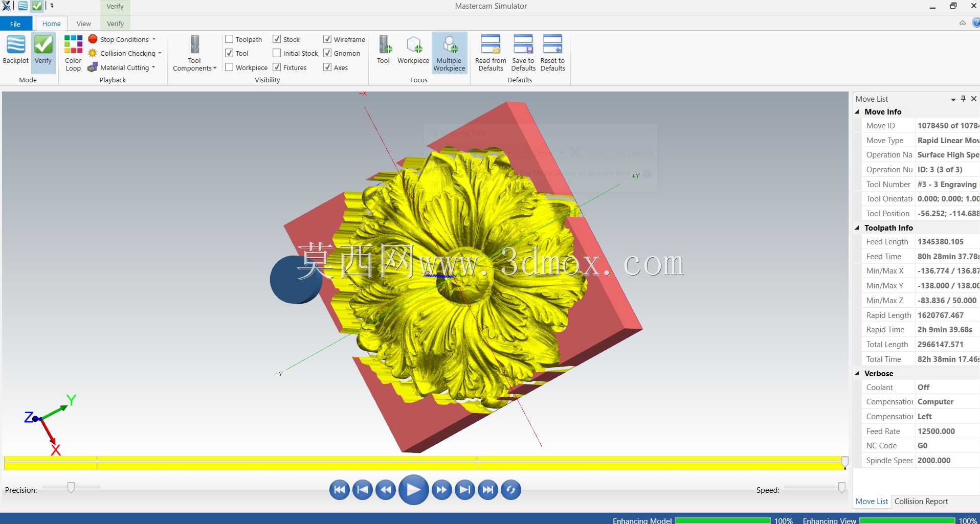Image resolution: width=980 pixels, height=524 pixels.
Task: Check the Initial Stock checkbox
Action: 277,53
